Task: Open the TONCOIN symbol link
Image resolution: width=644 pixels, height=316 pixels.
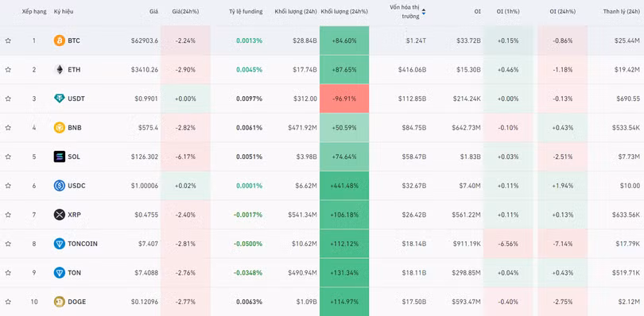Action: (83, 244)
